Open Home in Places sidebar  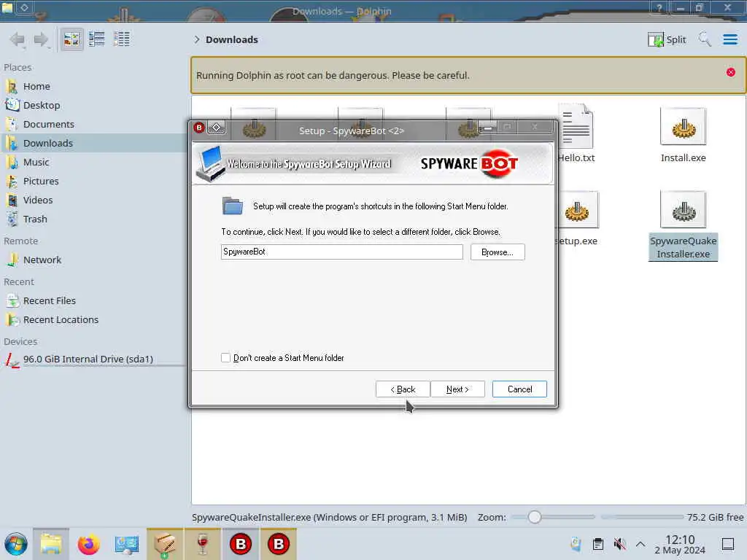click(36, 86)
